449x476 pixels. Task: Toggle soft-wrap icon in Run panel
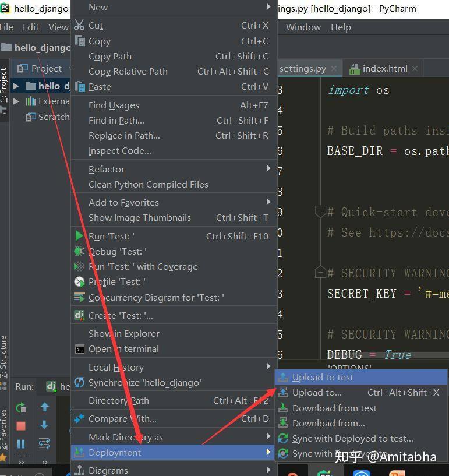(44, 443)
